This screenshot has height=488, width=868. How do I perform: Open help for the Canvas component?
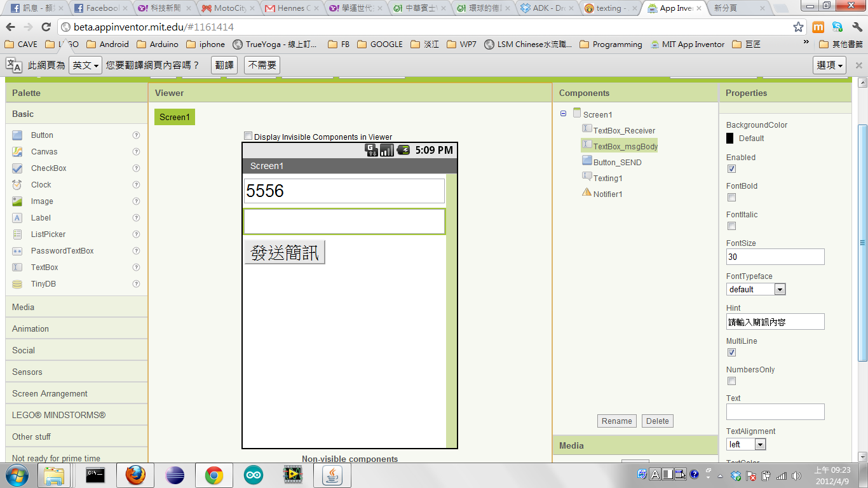coord(136,152)
